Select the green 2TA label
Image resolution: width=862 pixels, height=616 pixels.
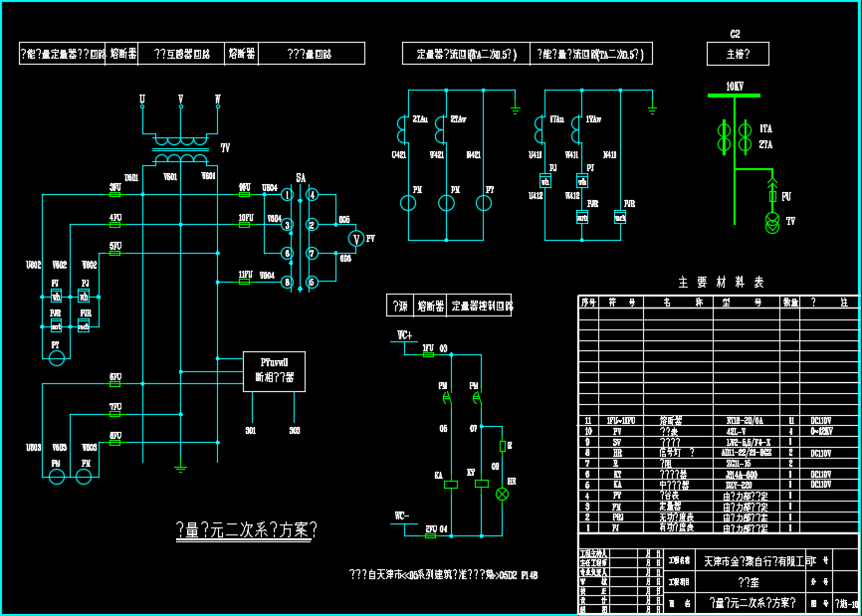click(765, 144)
